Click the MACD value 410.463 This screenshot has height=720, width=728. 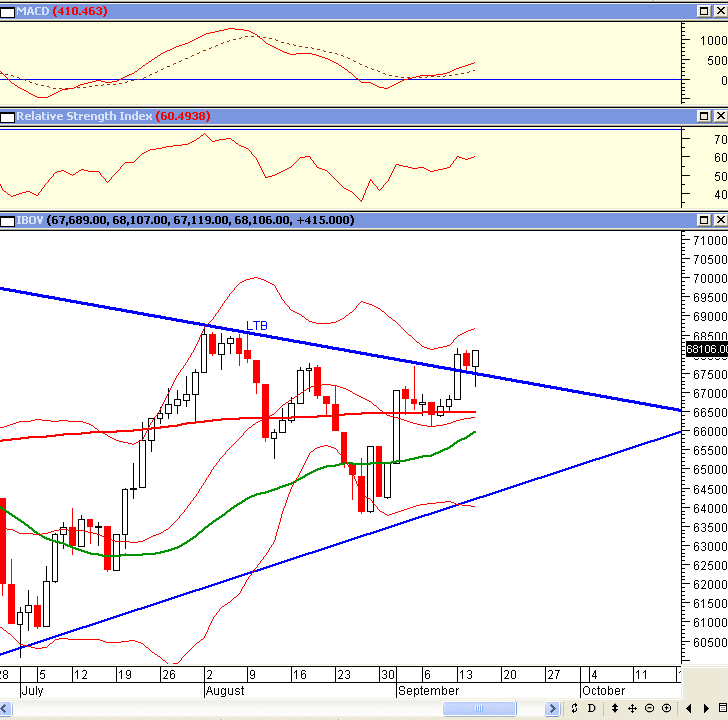(x=80, y=11)
